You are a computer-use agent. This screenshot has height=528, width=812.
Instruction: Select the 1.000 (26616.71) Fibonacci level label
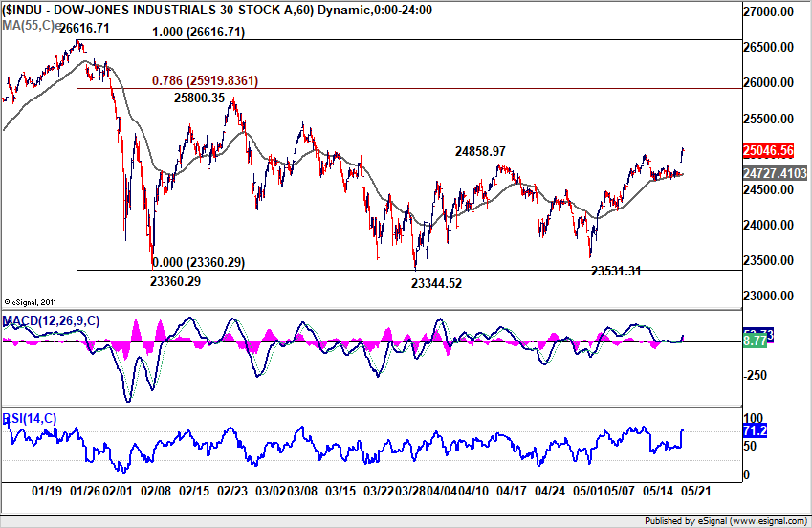click(x=198, y=33)
